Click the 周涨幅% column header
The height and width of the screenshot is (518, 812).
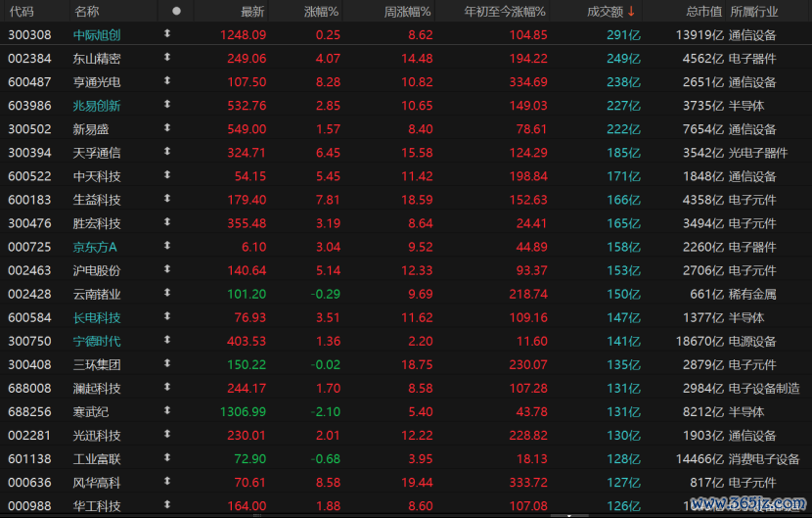[x=408, y=12]
